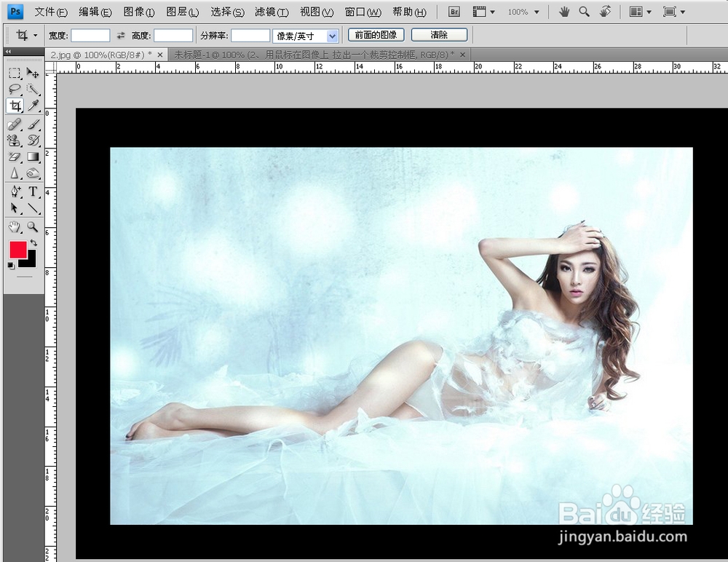Select the Quick Selection tool
Screen dimensions: 728x562
tap(33, 89)
